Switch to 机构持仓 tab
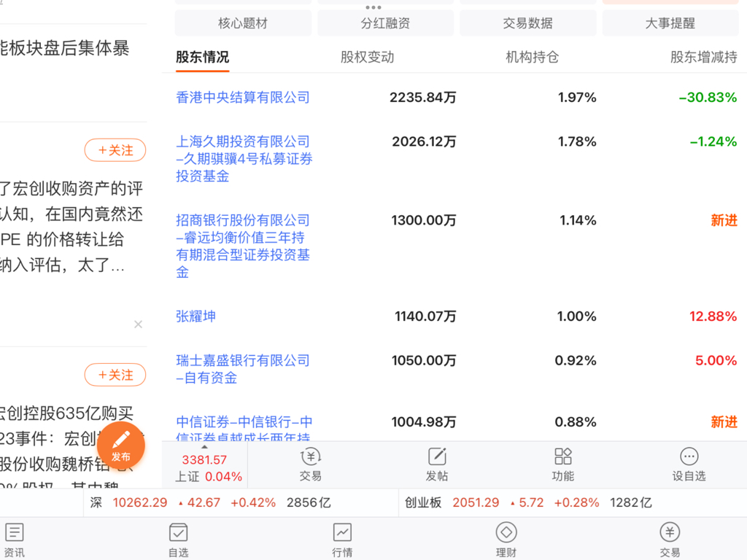The height and width of the screenshot is (560, 747). [532, 58]
